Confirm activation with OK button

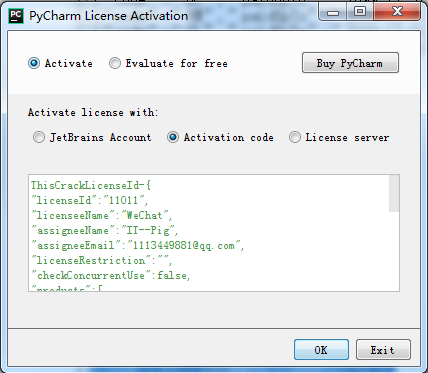321,350
